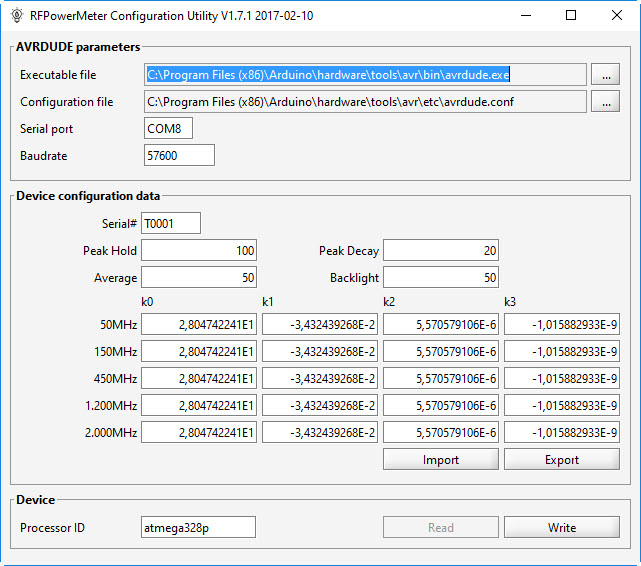Click the Configuration file path field
The image size is (641, 566).
point(365,102)
